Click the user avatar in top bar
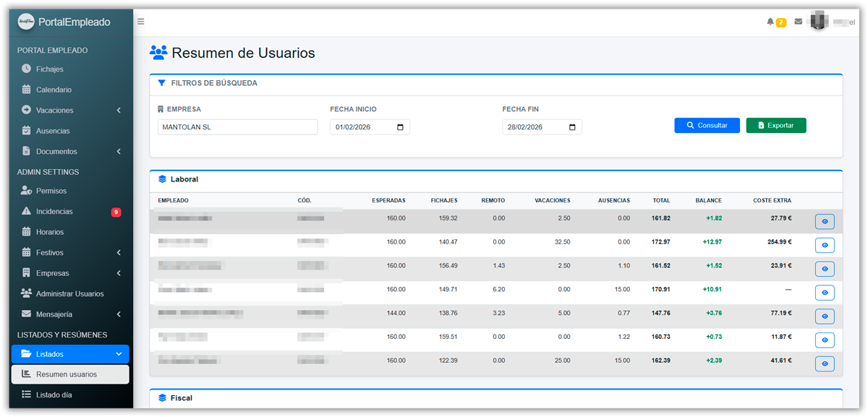868x417 pixels. point(818,22)
